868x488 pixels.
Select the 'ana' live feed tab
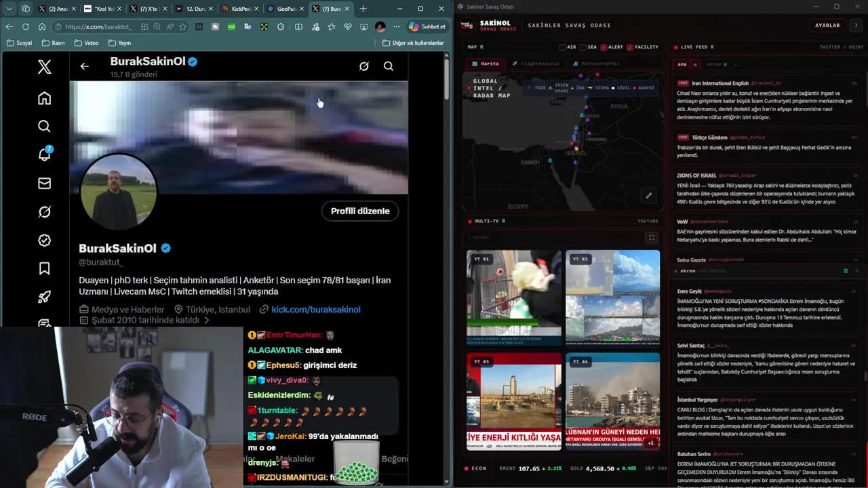pyautogui.click(x=683, y=64)
